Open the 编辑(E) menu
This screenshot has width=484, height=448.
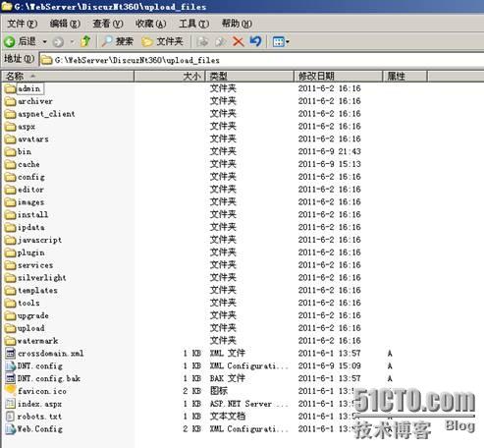pos(65,24)
